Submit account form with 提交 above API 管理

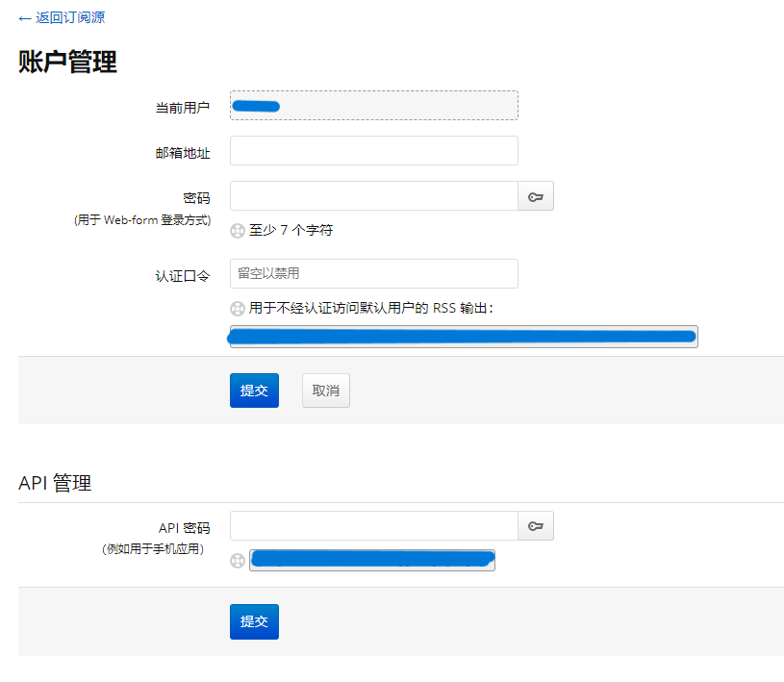point(254,391)
